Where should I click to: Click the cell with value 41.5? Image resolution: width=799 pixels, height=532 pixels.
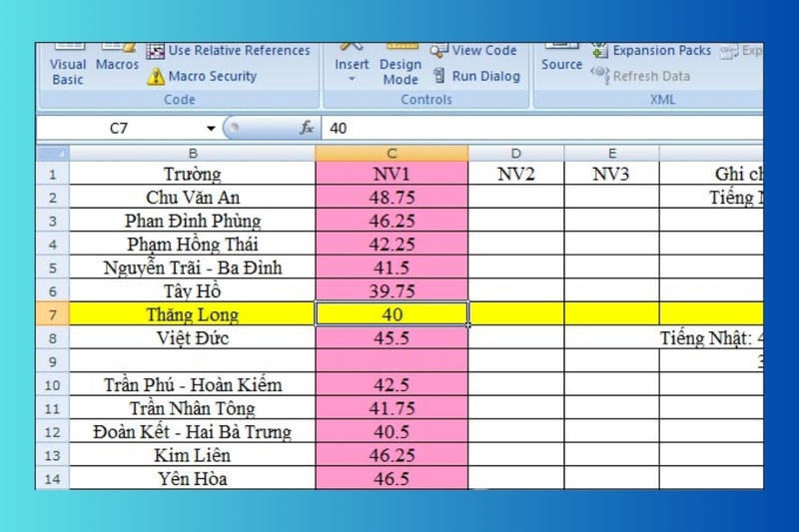[x=392, y=267]
